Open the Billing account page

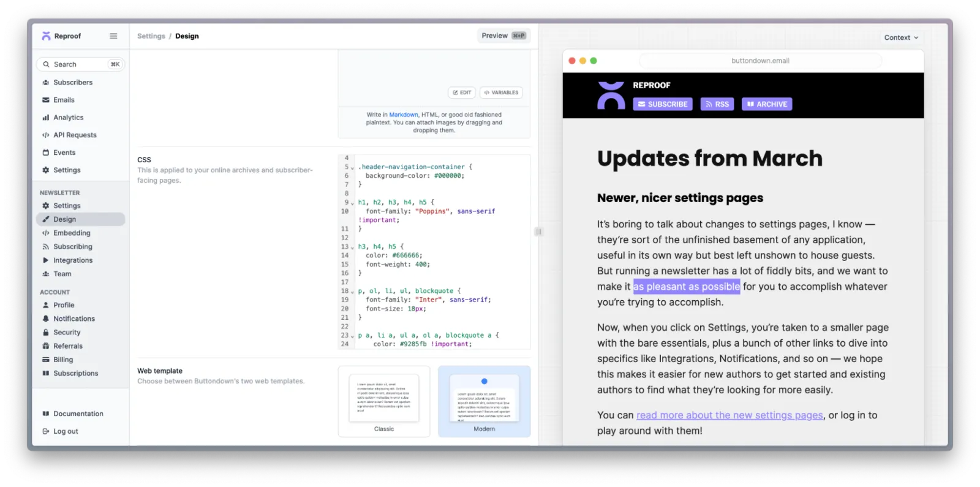tap(62, 360)
